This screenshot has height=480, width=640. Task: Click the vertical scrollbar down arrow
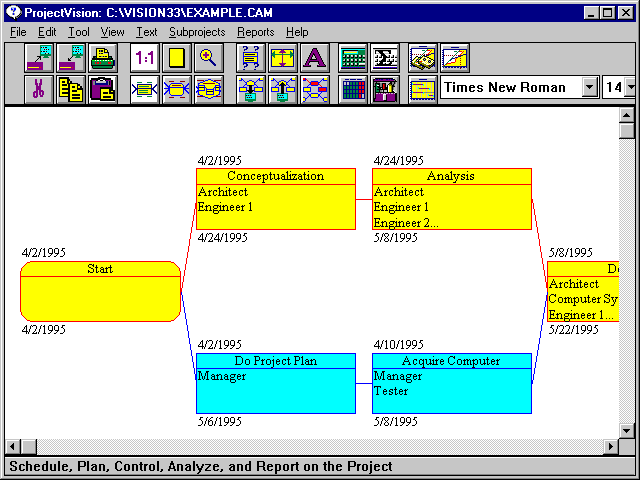coord(627,430)
